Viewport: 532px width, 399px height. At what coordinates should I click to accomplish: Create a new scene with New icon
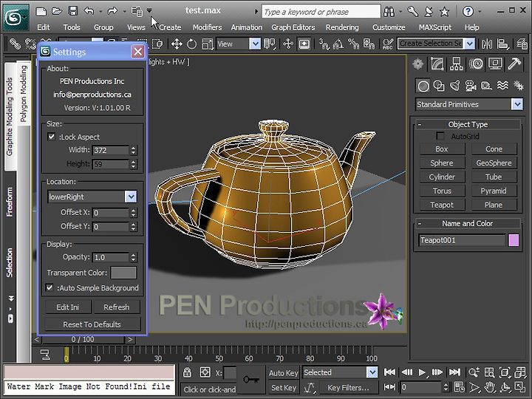(41, 11)
